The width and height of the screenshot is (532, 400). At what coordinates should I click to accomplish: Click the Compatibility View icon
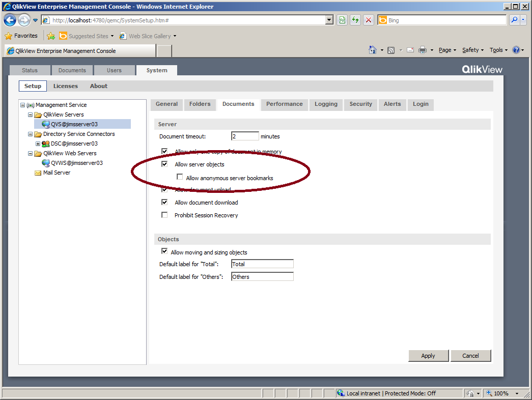point(342,20)
